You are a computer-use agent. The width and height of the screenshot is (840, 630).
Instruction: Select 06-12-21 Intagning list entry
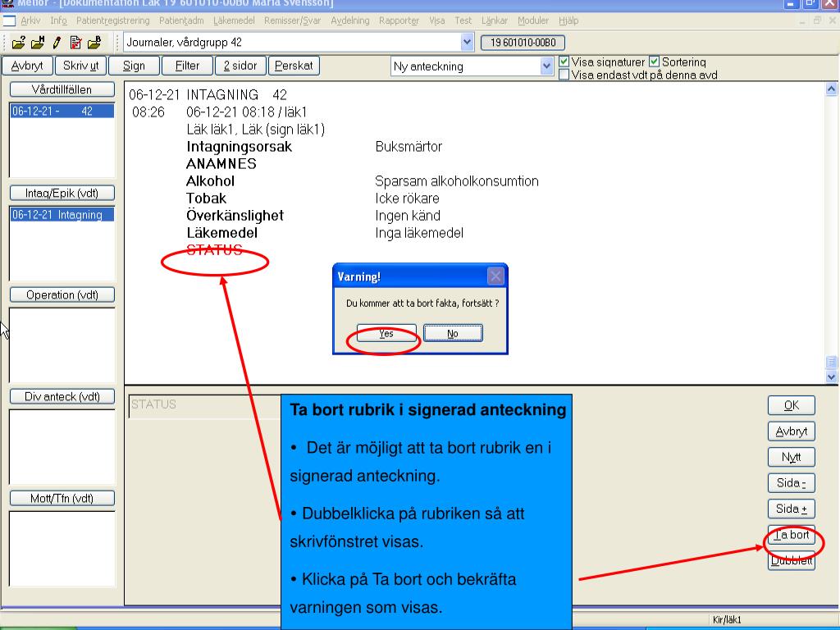pos(62,215)
